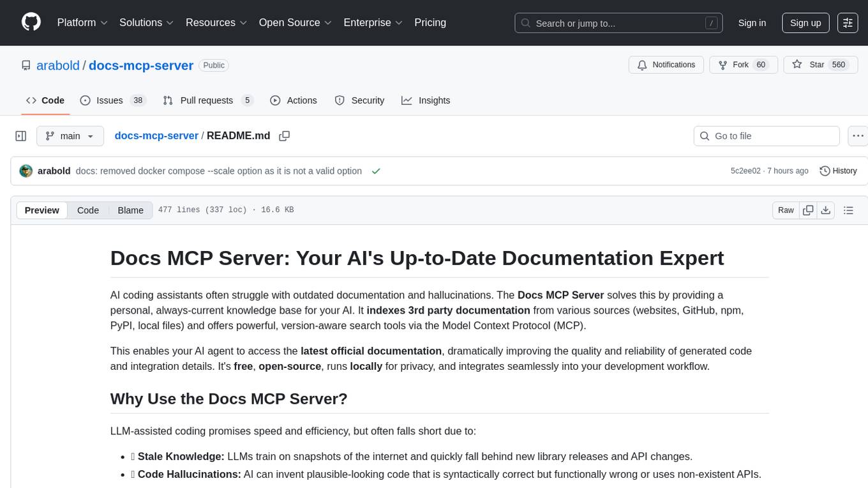The width and height of the screenshot is (868, 488).
Task: Open the Notifications sign-in prompt
Action: pyautogui.click(x=666, y=65)
